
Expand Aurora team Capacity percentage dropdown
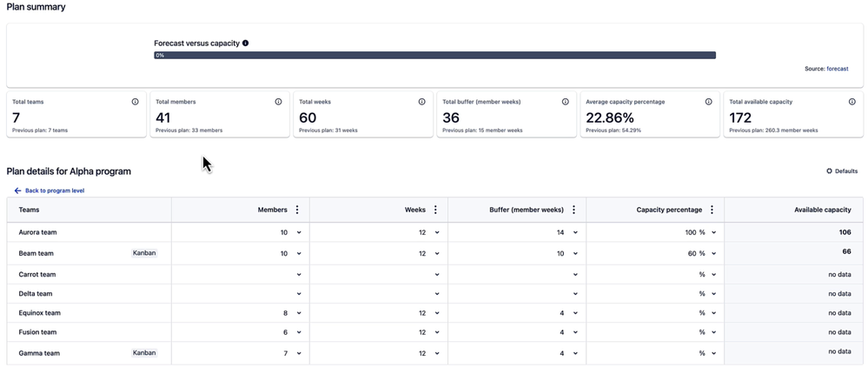coord(713,233)
